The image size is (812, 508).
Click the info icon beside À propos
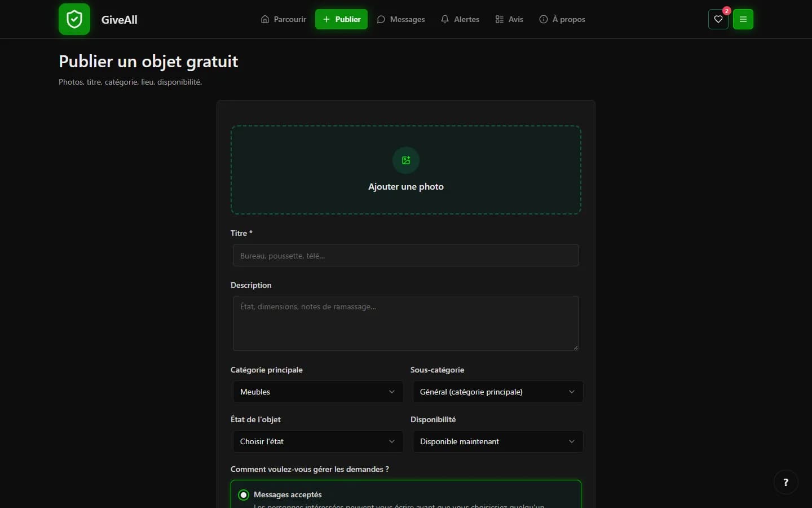pos(544,19)
